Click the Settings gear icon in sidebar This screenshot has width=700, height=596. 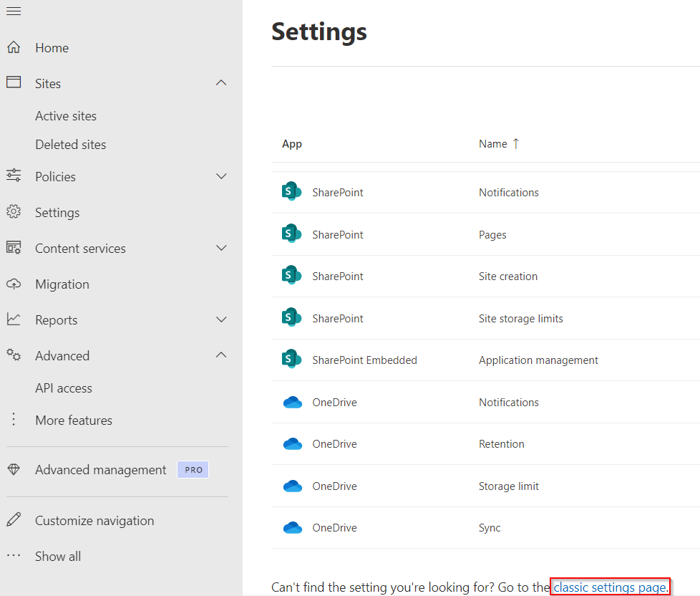[14, 212]
